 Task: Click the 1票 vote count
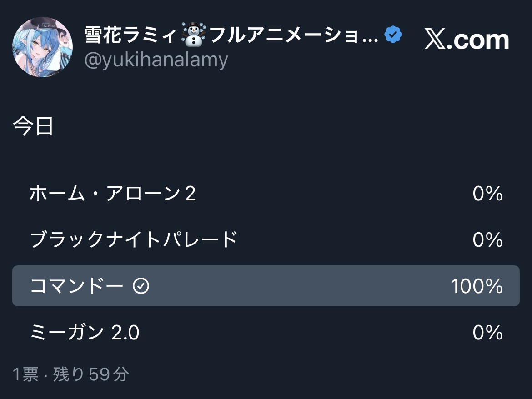(x=25, y=375)
